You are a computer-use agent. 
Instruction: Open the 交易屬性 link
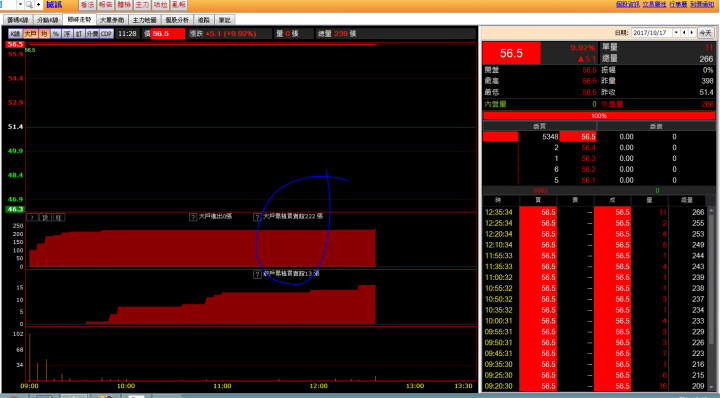(654, 4)
